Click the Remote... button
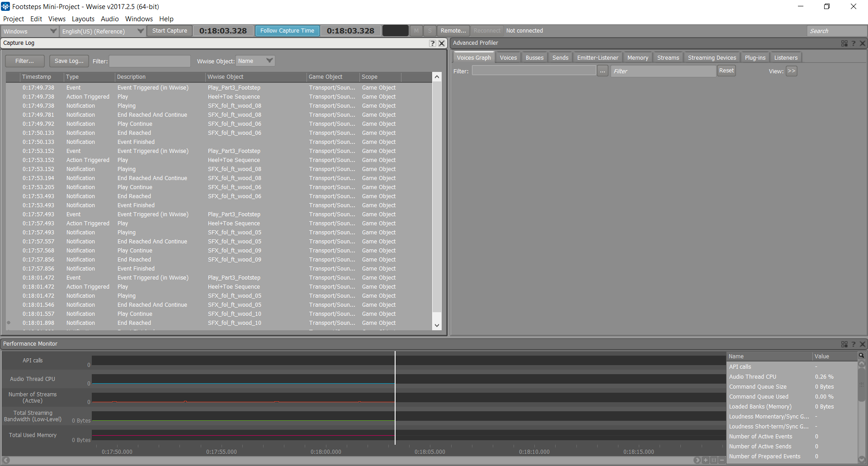Image resolution: width=868 pixels, height=466 pixels. tap(453, 31)
